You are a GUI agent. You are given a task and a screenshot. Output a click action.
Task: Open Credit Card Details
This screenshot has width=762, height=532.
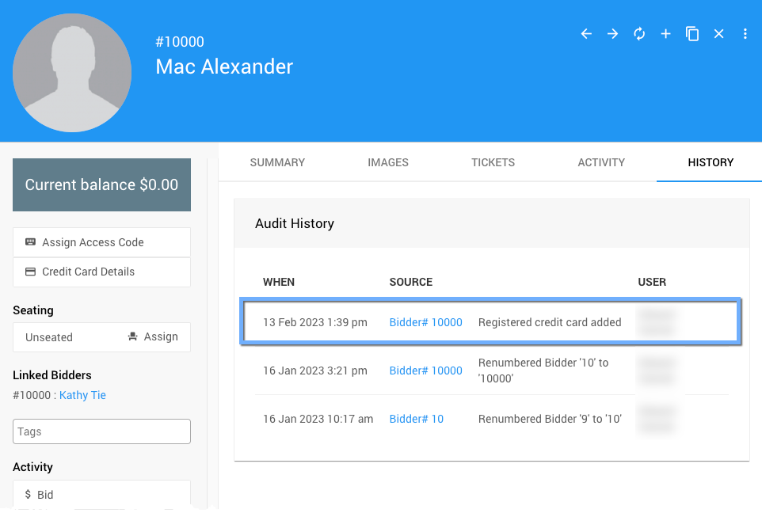[x=101, y=272]
